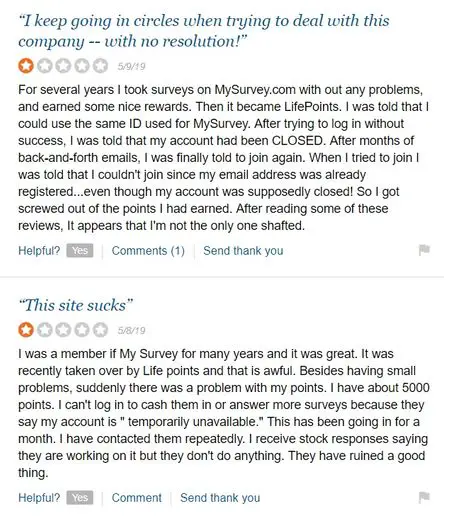Open "I keep going in circles" review title

[x=204, y=31]
